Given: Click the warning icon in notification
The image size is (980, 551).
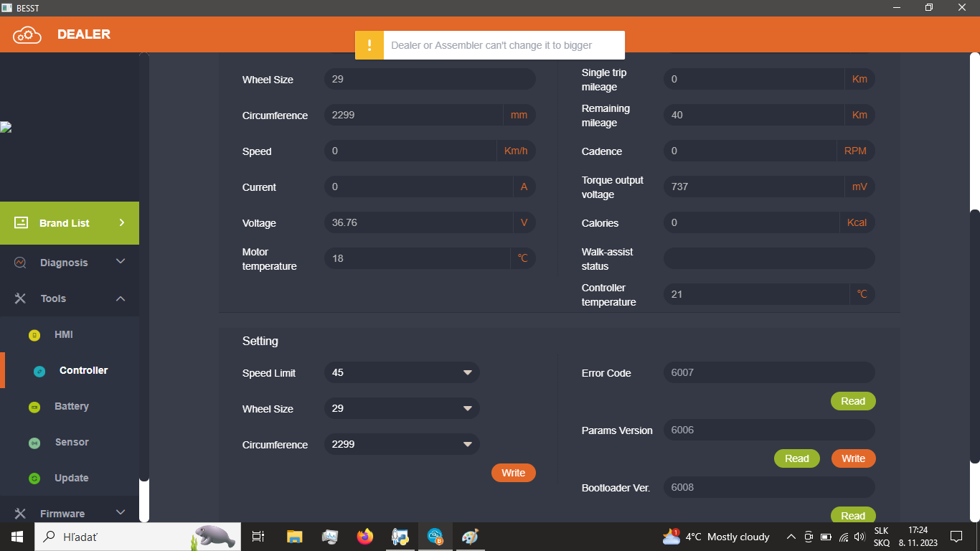Looking at the screenshot, I should pos(369,45).
